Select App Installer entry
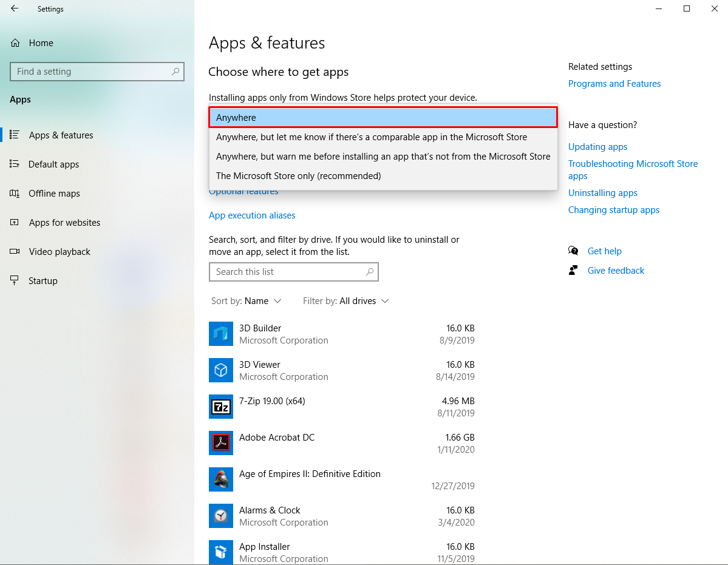Screen dimensions: 728x565 coord(342,552)
